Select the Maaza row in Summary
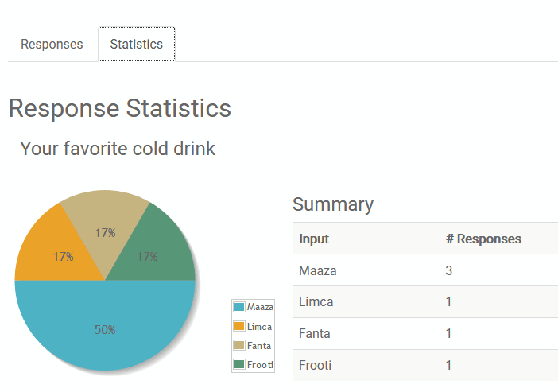Viewport: 558px width, 392px height. (x=425, y=270)
